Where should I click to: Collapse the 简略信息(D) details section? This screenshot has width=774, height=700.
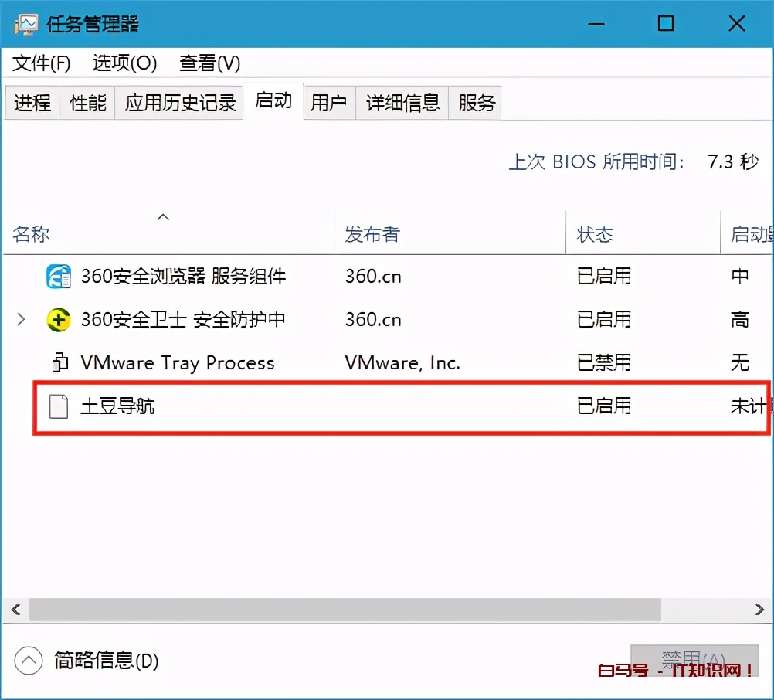pyautogui.click(x=29, y=661)
